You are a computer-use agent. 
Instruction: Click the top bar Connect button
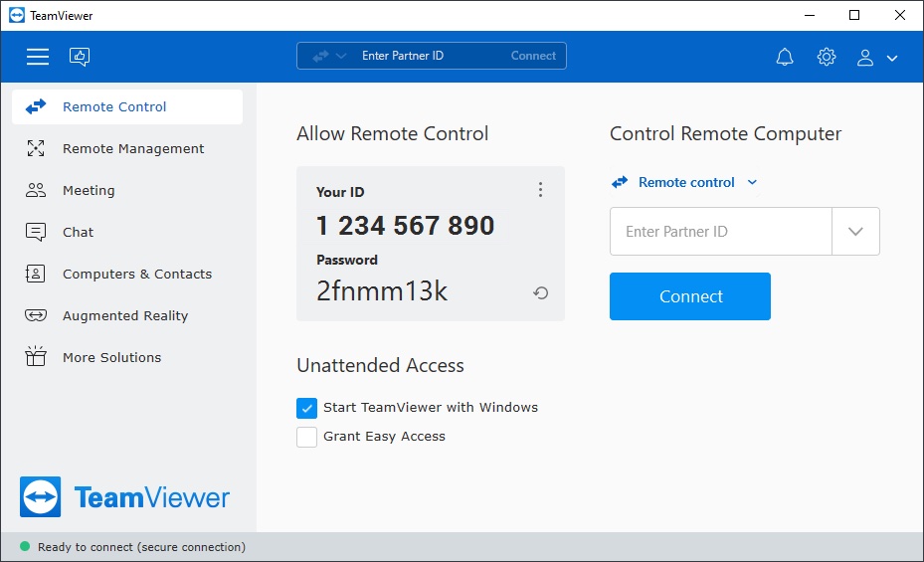[x=533, y=56]
